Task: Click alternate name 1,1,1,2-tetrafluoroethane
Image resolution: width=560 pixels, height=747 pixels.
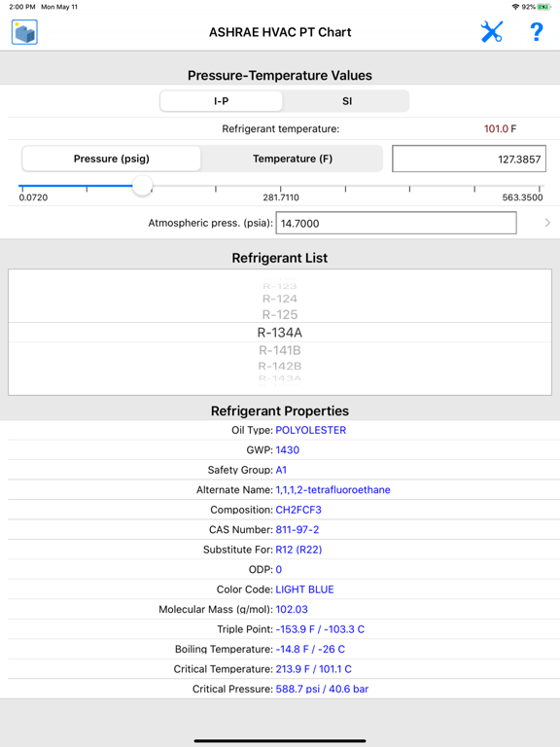Action: 332,490
